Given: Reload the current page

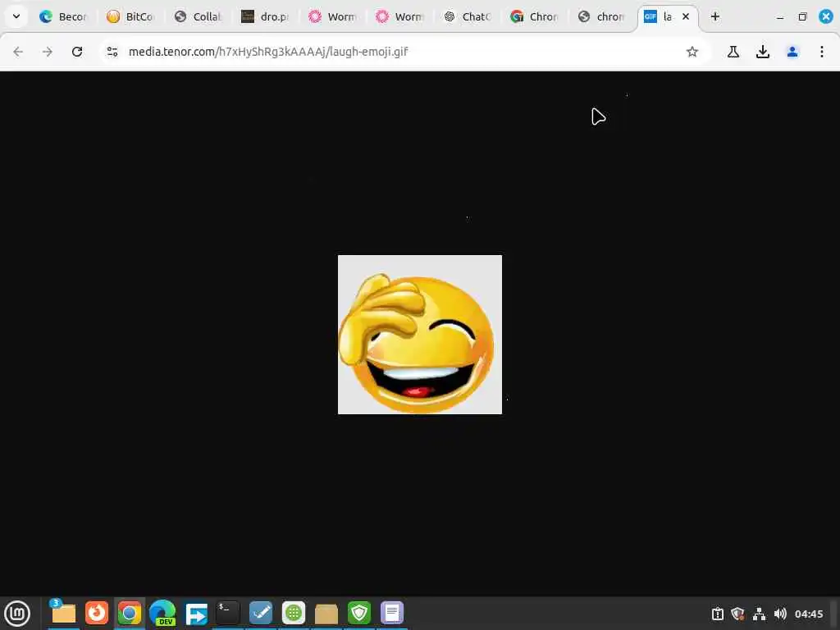Looking at the screenshot, I should [77, 52].
